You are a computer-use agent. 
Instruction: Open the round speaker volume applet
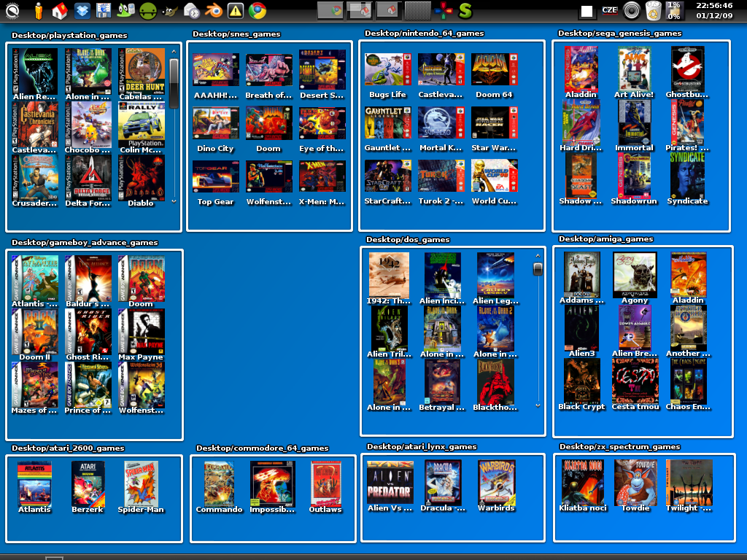click(x=631, y=10)
